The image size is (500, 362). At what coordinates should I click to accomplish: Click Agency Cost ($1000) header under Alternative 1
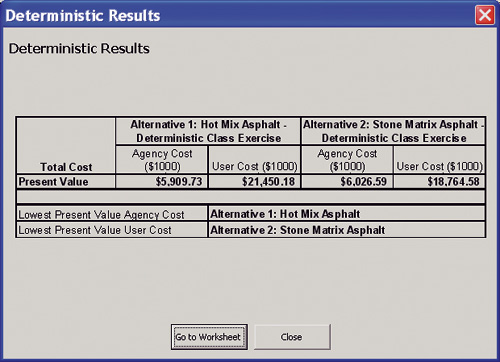tap(162, 160)
